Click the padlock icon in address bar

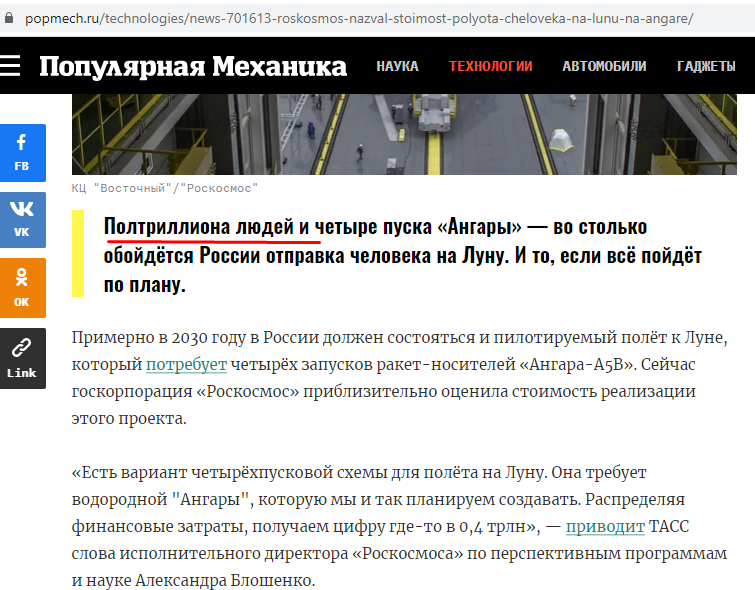(10, 18)
